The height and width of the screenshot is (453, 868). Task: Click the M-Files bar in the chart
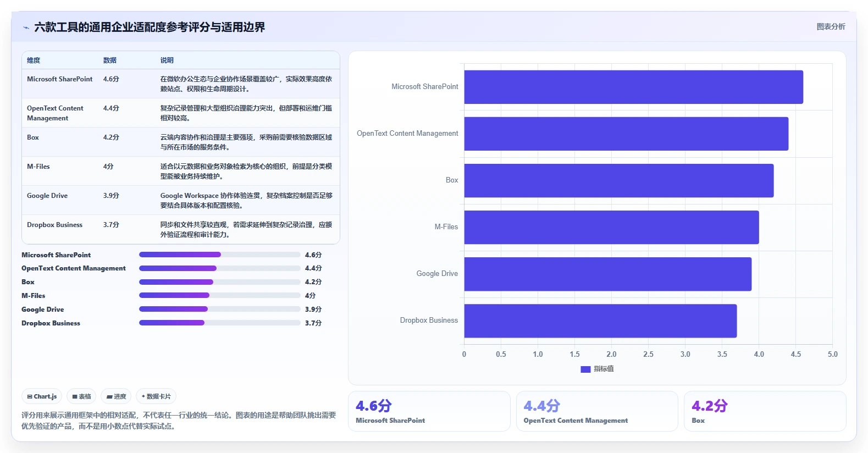(x=611, y=227)
